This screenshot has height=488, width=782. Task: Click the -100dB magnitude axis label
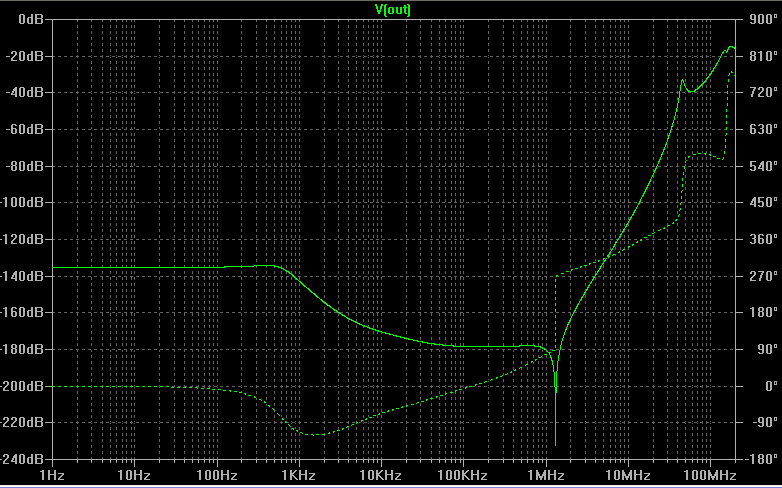point(22,202)
